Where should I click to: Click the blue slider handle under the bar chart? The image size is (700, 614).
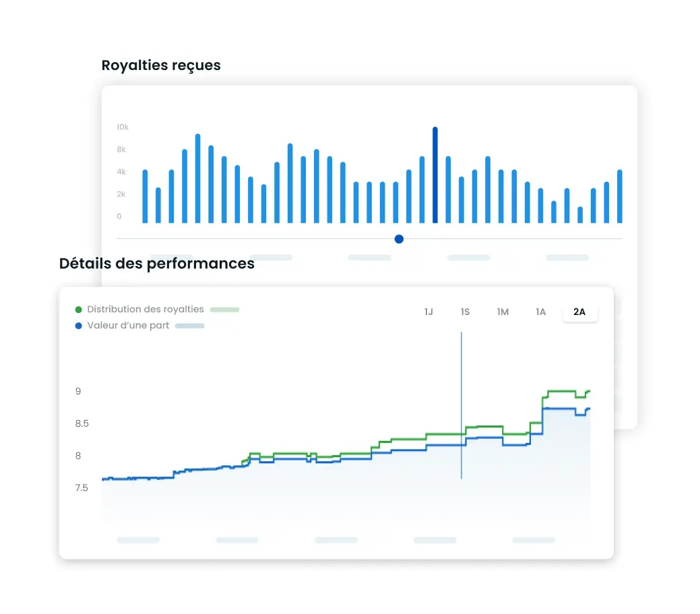point(399,239)
